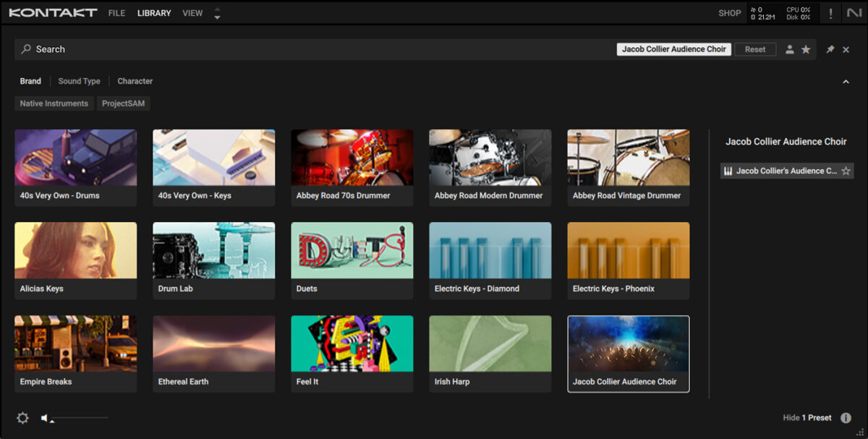Open the Abbey Road 70s Drummer library
The width and height of the screenshot is (868, 439).
pyautogui.click(x=352, y=168)
